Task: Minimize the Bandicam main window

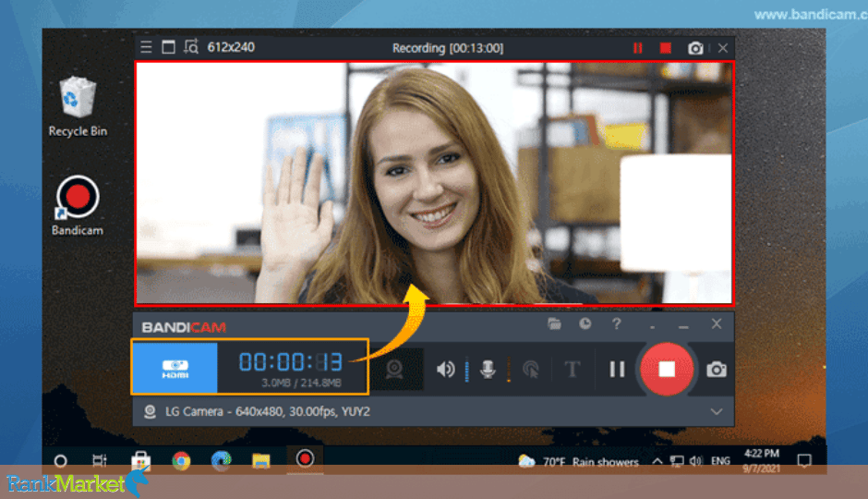Action: (x=683, y=326)
